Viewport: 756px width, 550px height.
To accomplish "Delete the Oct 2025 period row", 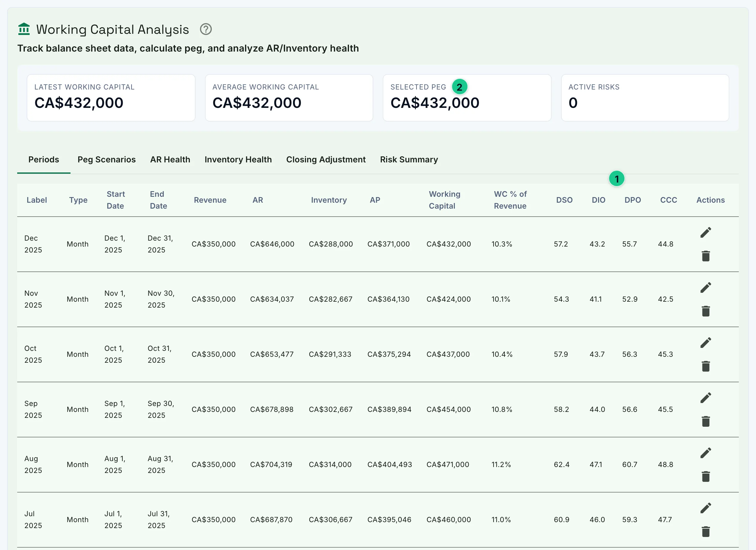I will (706, 366).
